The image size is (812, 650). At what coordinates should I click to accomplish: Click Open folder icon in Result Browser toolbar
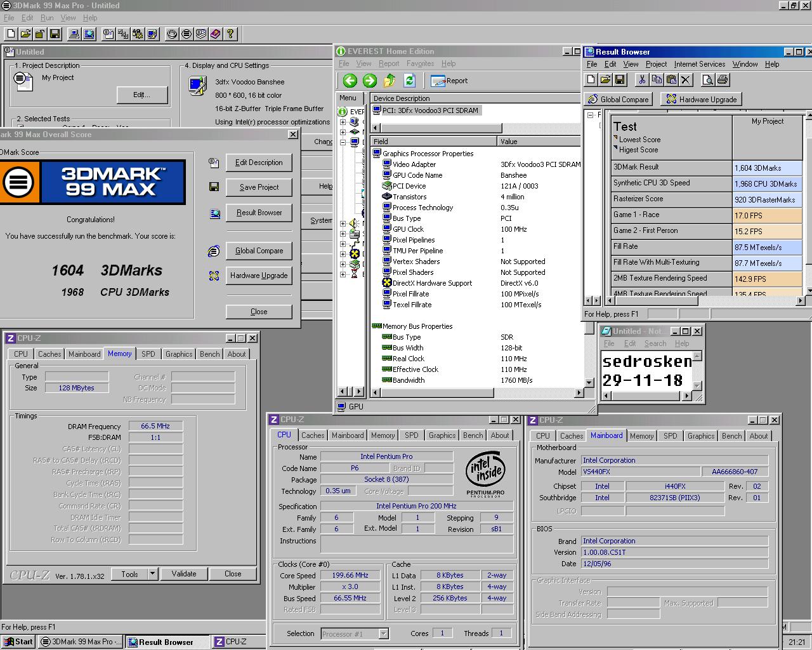click(x=605, y=79)
